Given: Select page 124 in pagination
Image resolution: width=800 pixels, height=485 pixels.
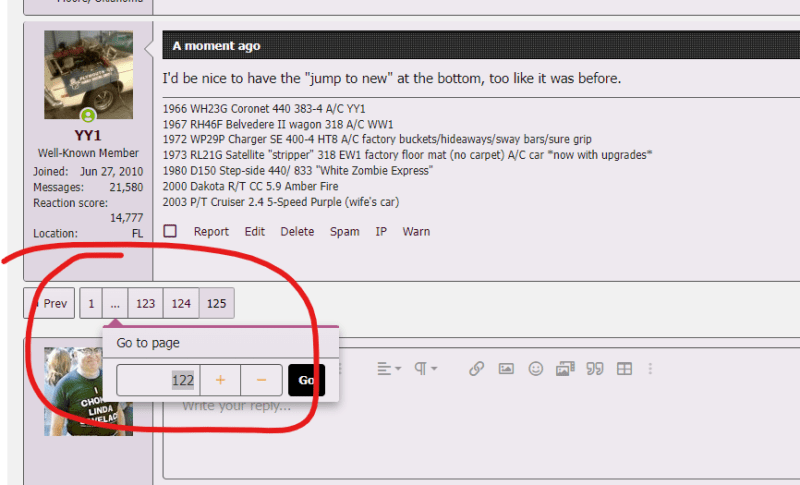Looking at the screenshot, I should click(x=181, y=304).
